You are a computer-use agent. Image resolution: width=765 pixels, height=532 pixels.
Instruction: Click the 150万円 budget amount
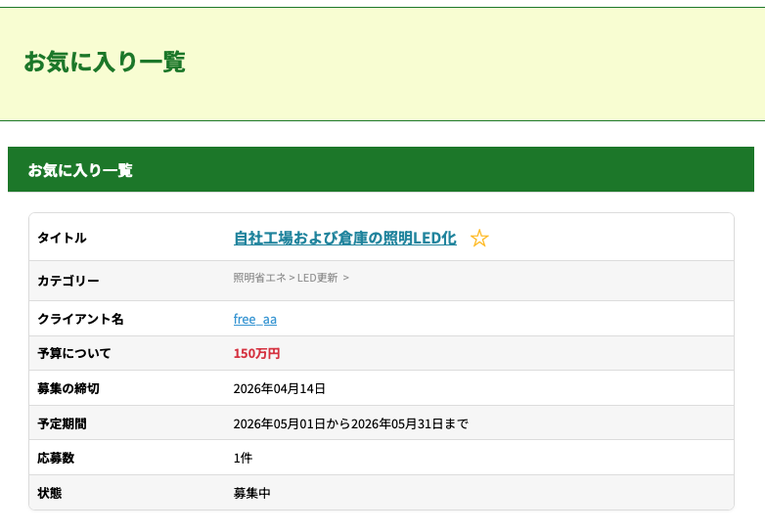tap(256, 353)
